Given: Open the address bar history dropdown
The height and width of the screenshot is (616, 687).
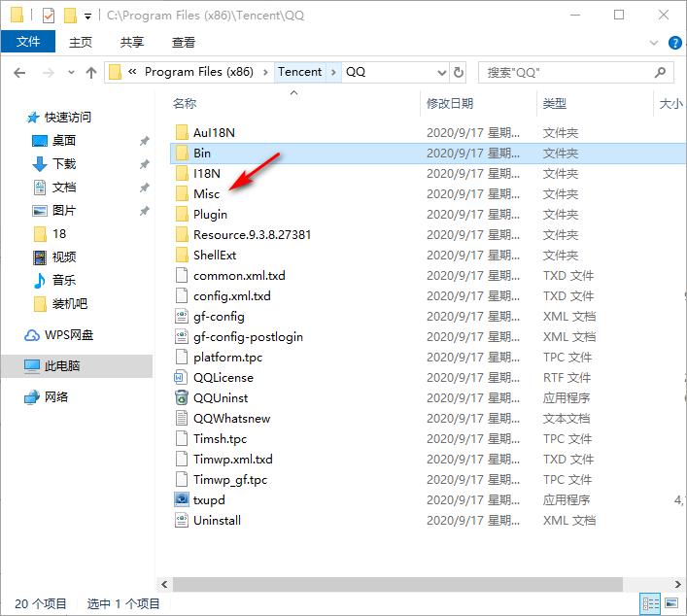Looking at the screenshot, I should pyautogui.click(x=441, y=72).
